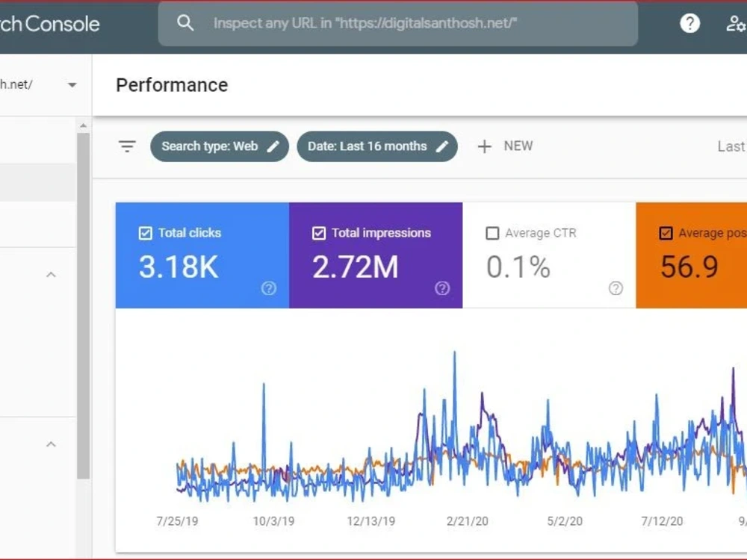Click Date: Last 16 months chip
The width and height of the screenshot is (747, 560).
[376, 146]
